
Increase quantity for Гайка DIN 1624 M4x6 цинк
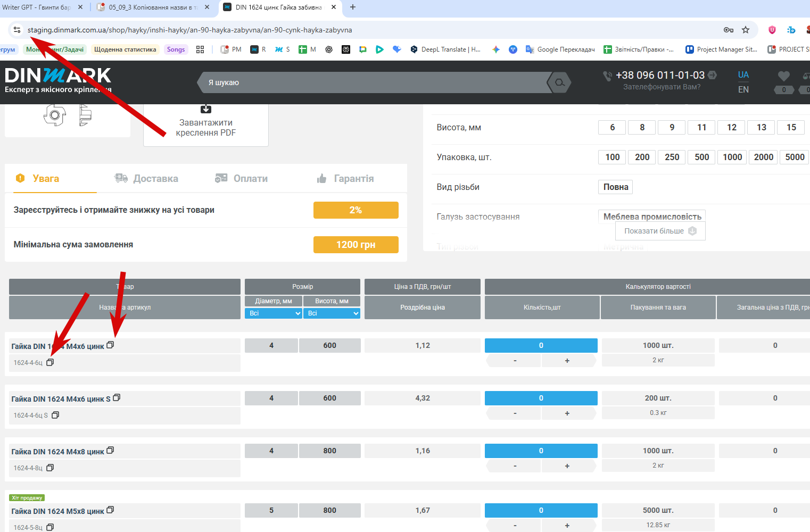tap(567, 361)
